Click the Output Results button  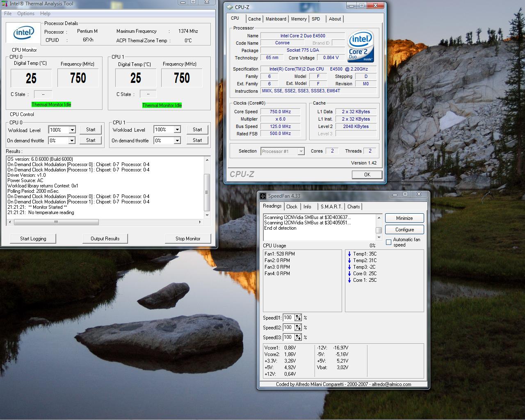(105, 239)
